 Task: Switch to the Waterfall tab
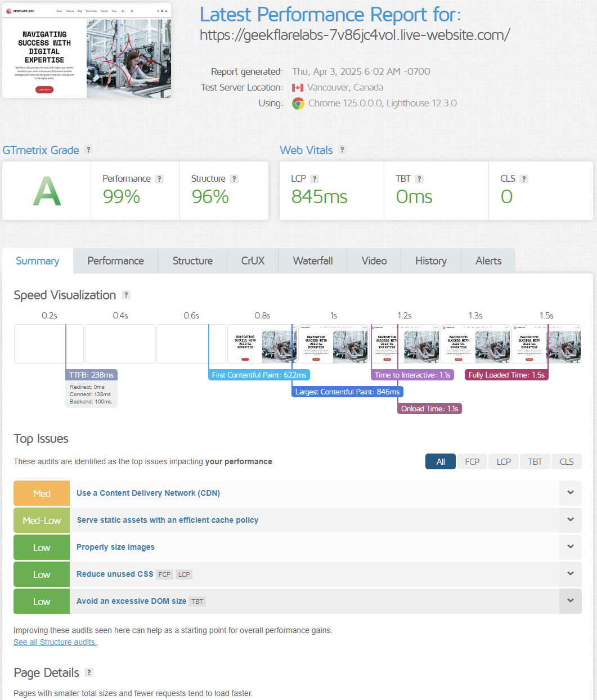click(x=312, y=261)
